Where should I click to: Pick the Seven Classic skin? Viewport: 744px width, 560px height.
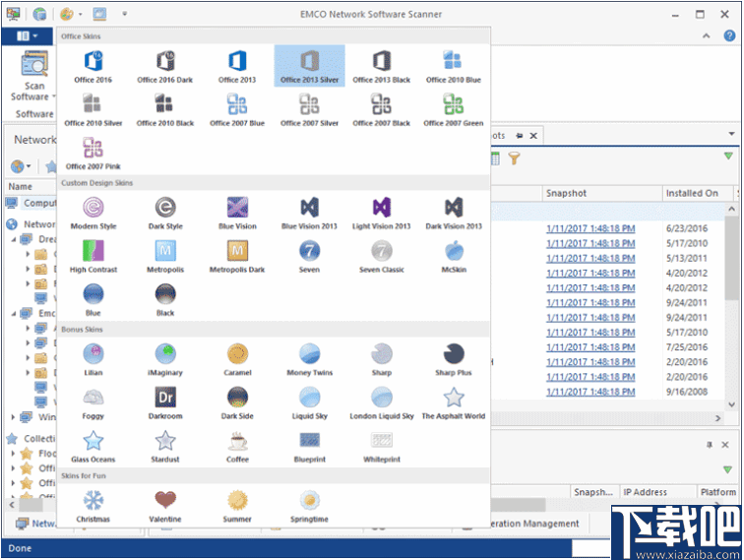(x=382, y=256)
